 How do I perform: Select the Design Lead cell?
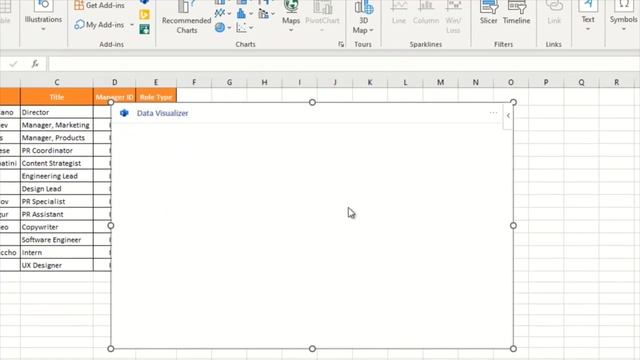point(57,189)
